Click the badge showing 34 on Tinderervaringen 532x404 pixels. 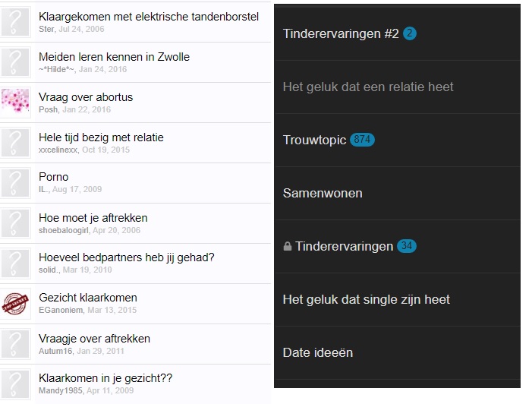pos(407,246)
